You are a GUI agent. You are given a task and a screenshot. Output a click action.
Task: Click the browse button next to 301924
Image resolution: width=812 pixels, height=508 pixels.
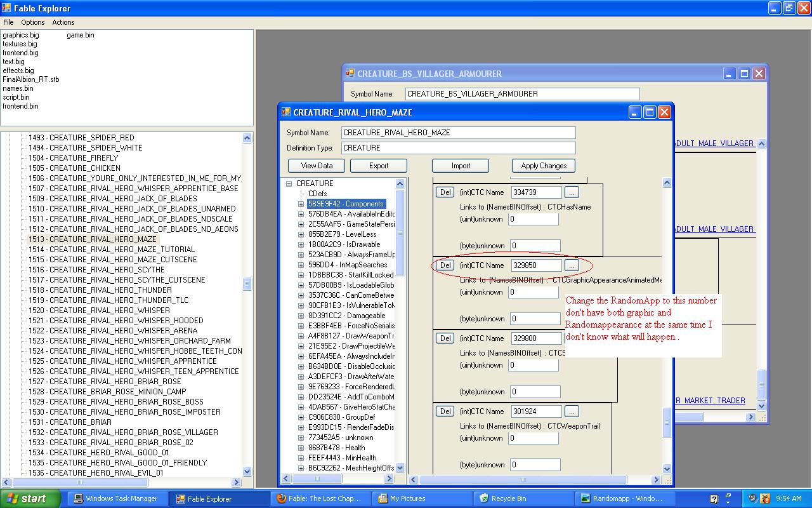point(571,411)
